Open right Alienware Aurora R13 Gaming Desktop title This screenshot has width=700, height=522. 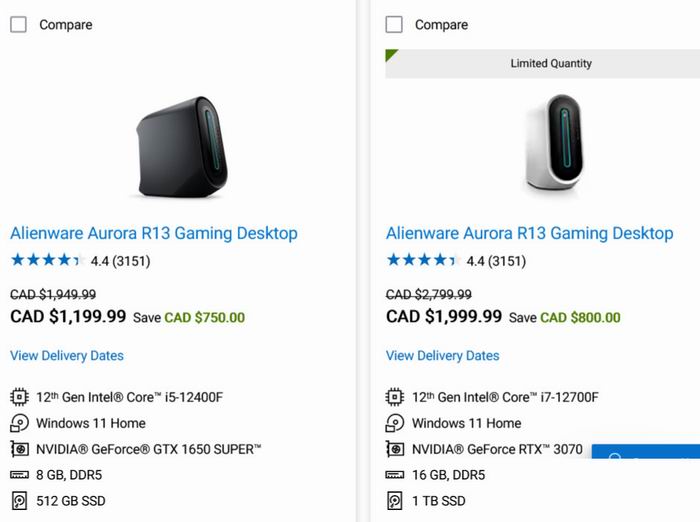[529, 233]
